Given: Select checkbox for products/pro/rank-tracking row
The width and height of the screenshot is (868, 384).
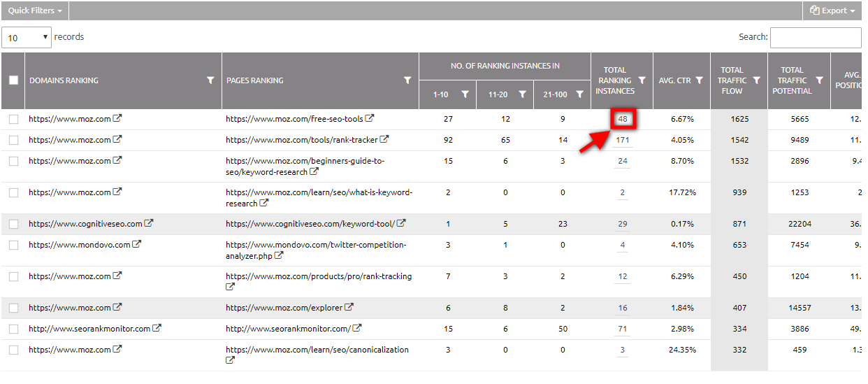Looking at the screenshot, I should [x=13, y=277].
